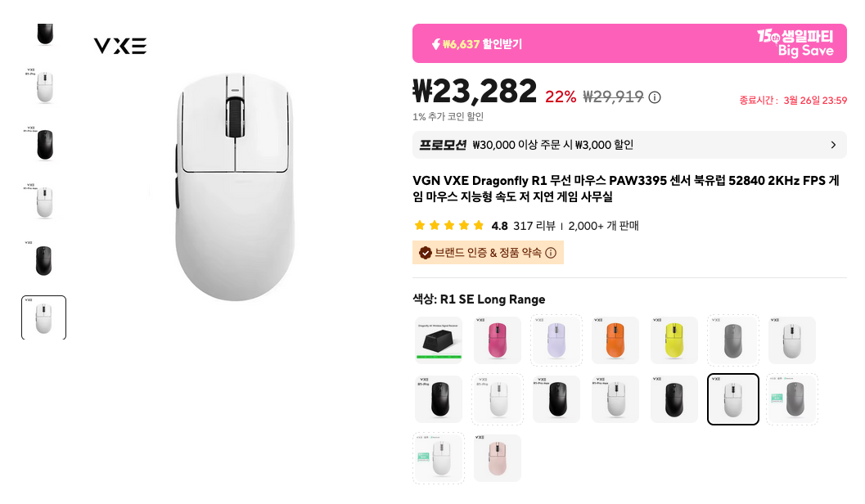Select the wireless signal receiver dock option
Viewport: 865px width, 504px height.
pyautogui.click(x=439, y=340)
